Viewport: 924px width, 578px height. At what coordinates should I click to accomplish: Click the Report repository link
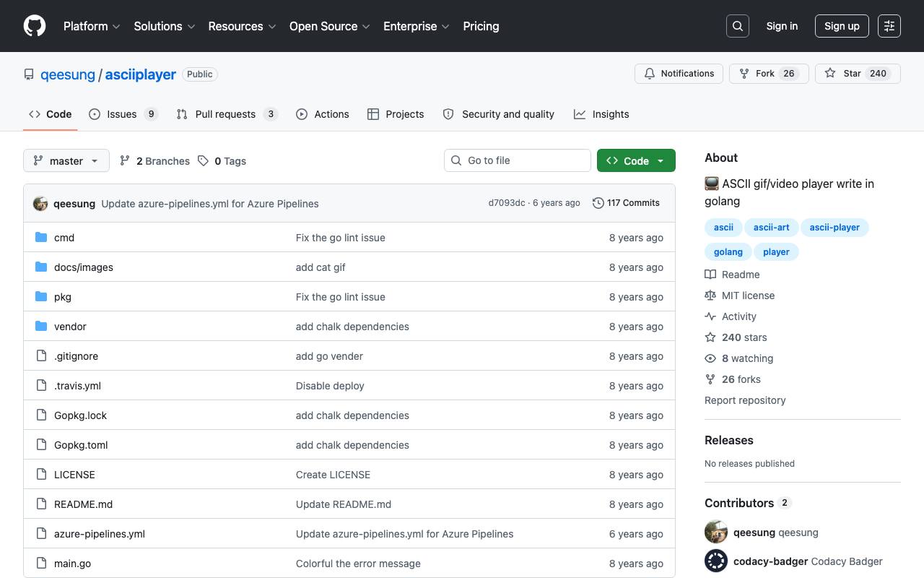(745, 400)
